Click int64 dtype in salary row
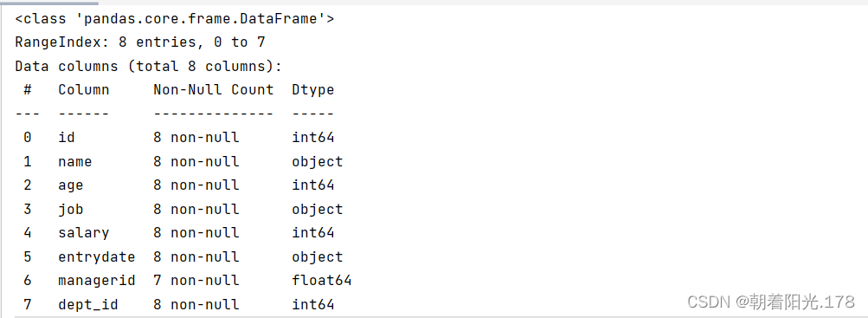Viewport: 868px width, 318px height. click(313, 233)
